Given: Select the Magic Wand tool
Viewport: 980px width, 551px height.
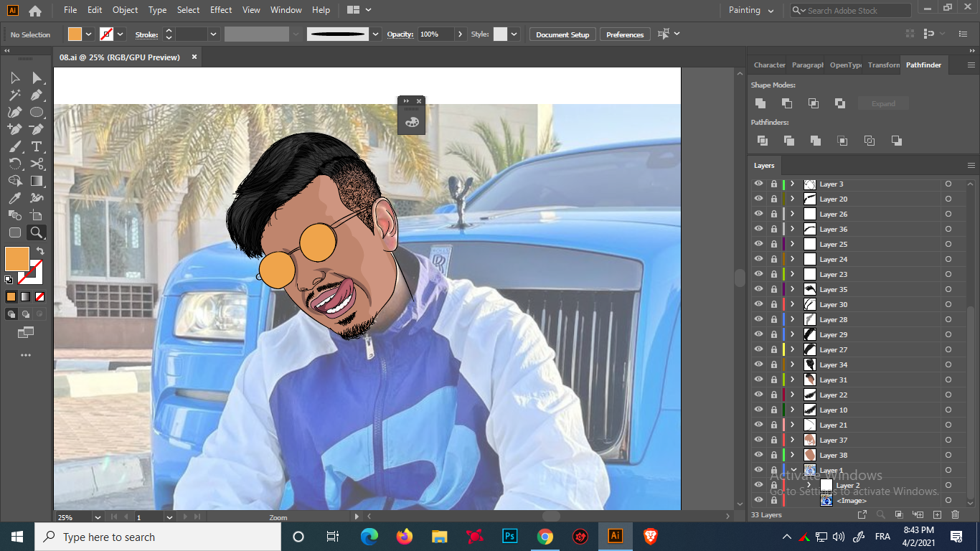Looking at the screenshot, I should pos(14,95).
